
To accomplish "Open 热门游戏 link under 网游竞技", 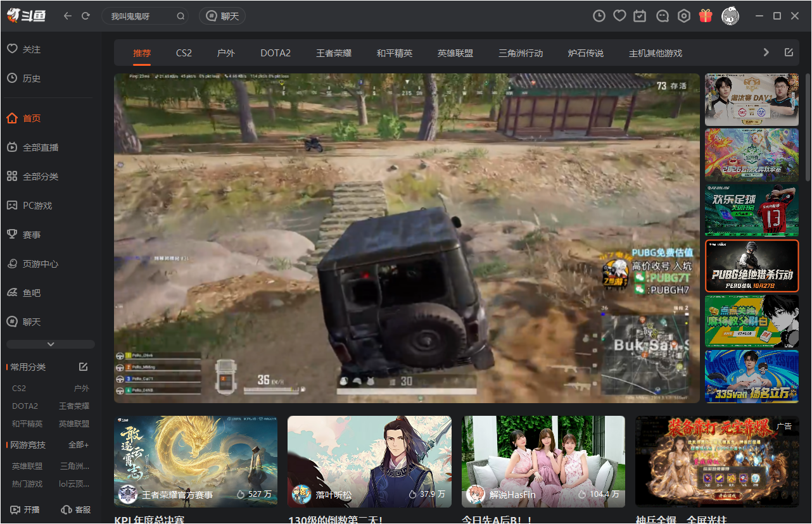I will (27, 484).
